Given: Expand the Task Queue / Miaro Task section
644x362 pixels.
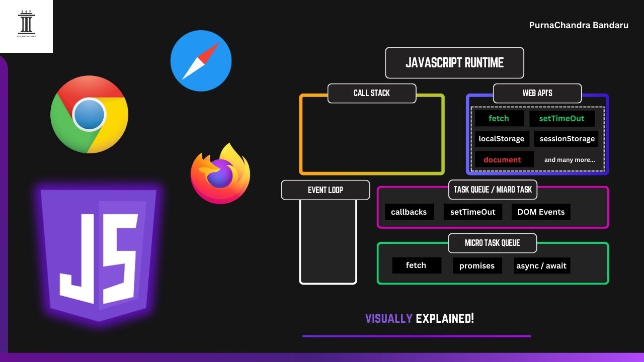Looking at the screenshot, I should tap(493, 190).
